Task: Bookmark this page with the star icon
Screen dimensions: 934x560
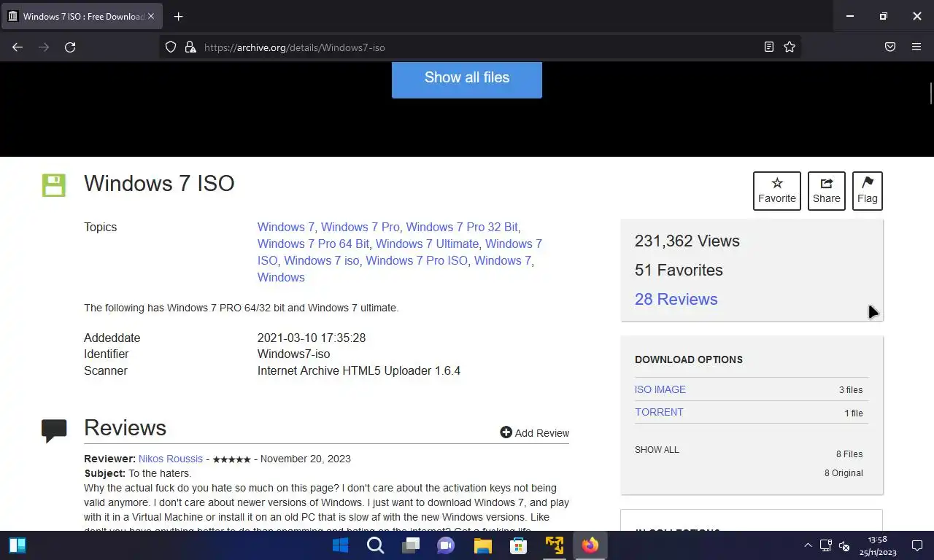Action: (x=790, y=47)
